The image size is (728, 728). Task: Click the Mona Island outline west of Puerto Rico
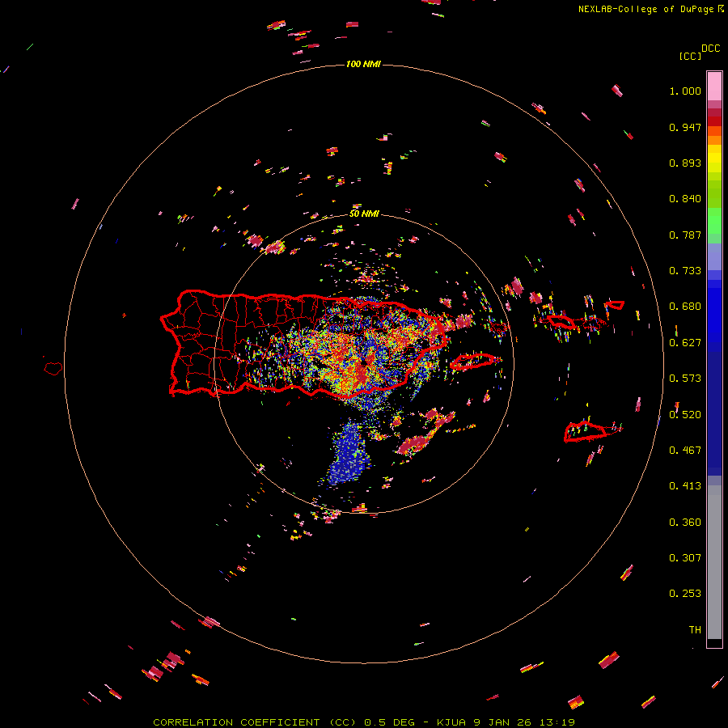coord(53,368)
